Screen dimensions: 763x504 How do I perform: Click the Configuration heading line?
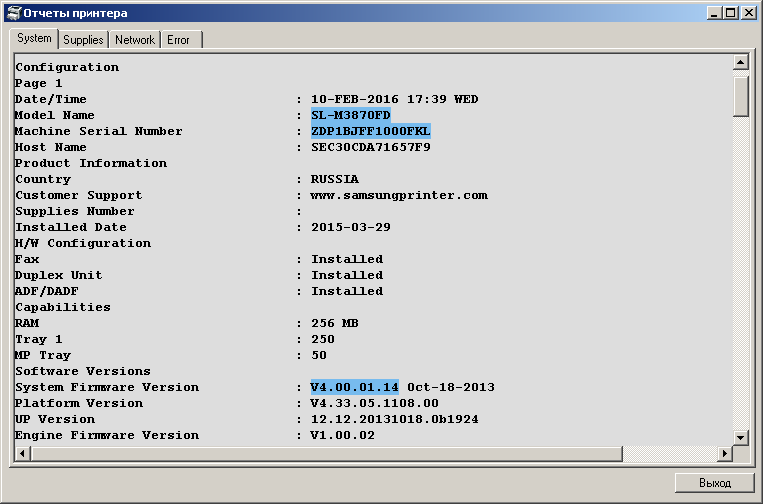tap(67, 67)
